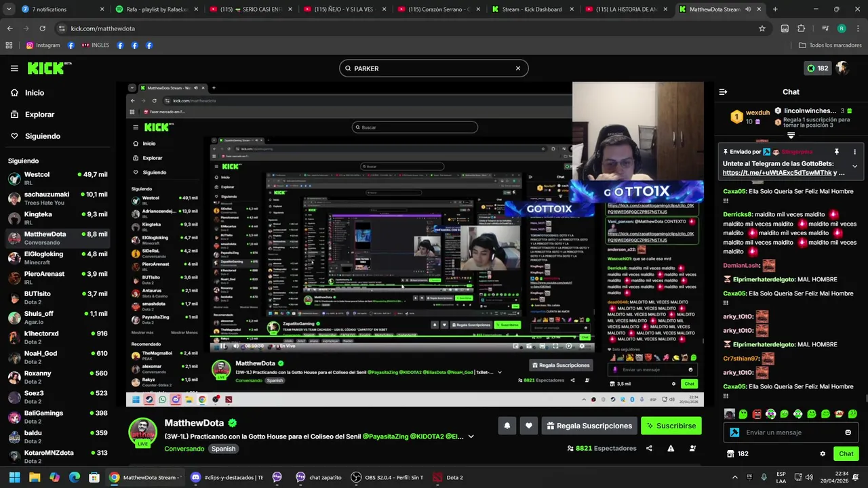Open the KotaroMNZdota channel
This screenshot has height=488, width=868.
pos(58,456)
